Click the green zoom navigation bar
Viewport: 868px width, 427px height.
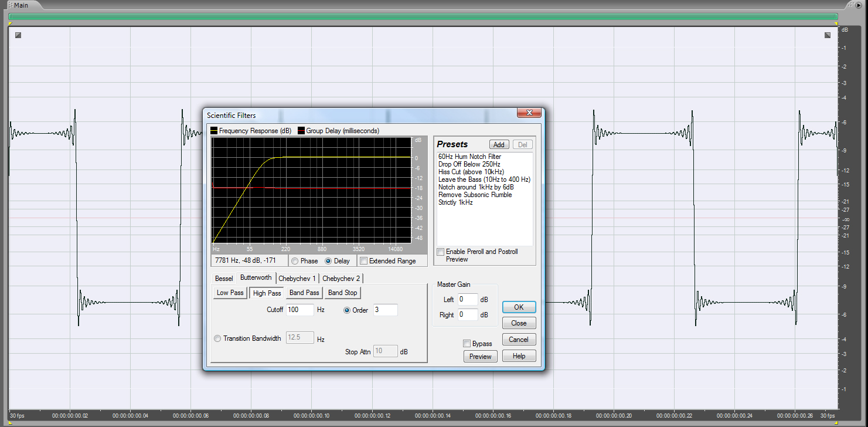coord(423,17)
